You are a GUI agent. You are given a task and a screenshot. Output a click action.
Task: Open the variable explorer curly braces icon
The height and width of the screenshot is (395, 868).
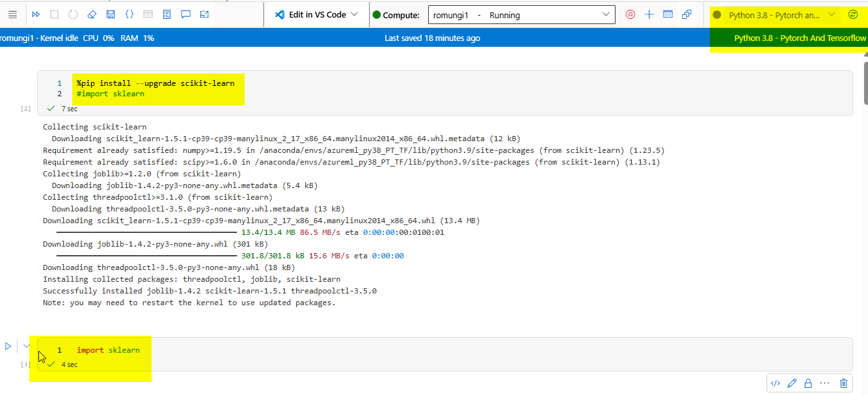[x=129, y=14]
